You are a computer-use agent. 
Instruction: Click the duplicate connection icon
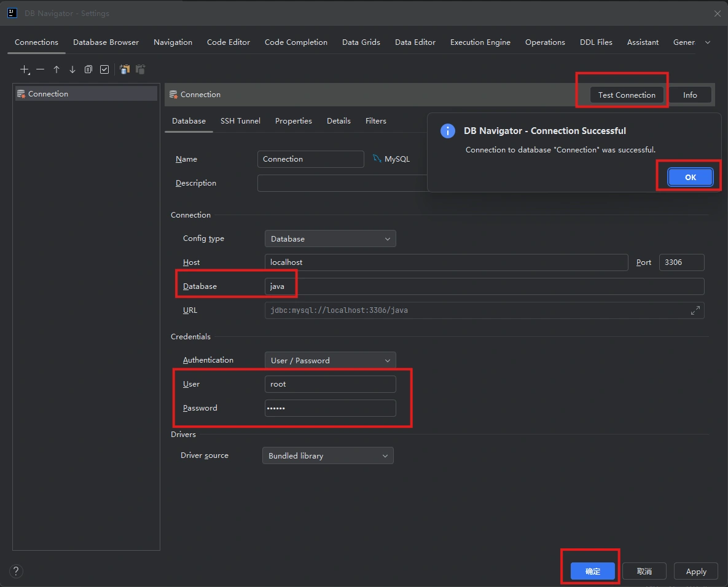88,69
